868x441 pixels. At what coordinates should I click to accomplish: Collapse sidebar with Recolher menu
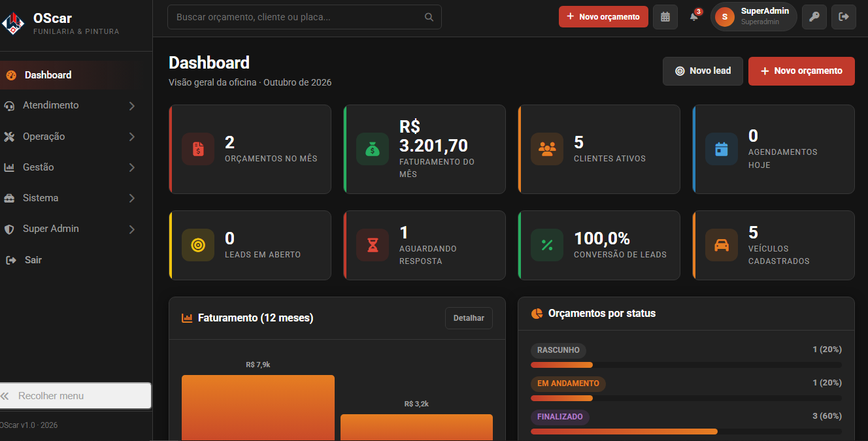click(x=75, y=396)
